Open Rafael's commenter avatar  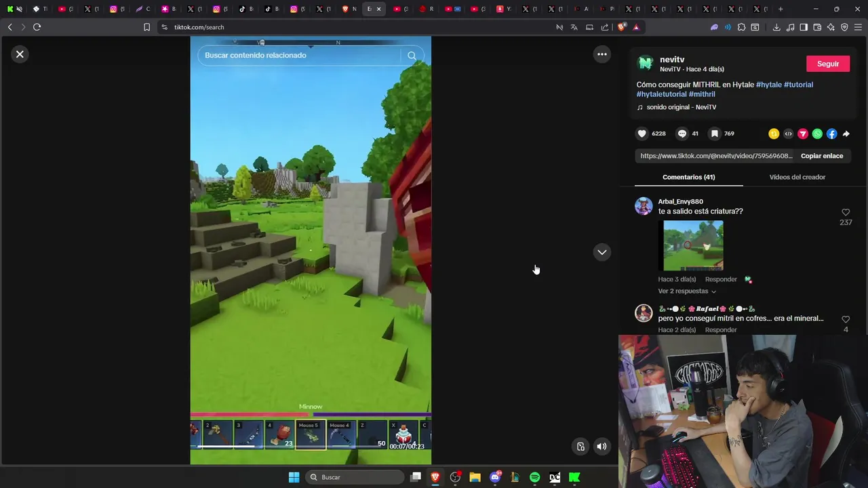point(644,313)
